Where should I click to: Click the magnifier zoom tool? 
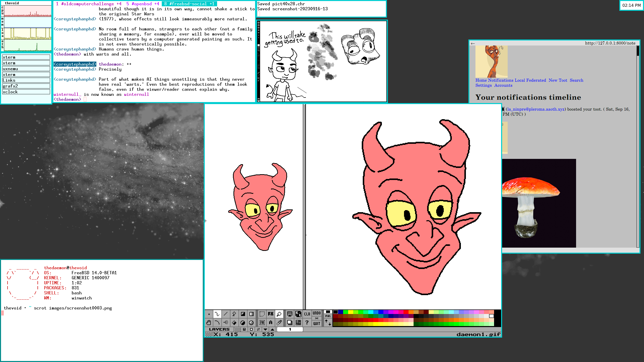(279, 314)
